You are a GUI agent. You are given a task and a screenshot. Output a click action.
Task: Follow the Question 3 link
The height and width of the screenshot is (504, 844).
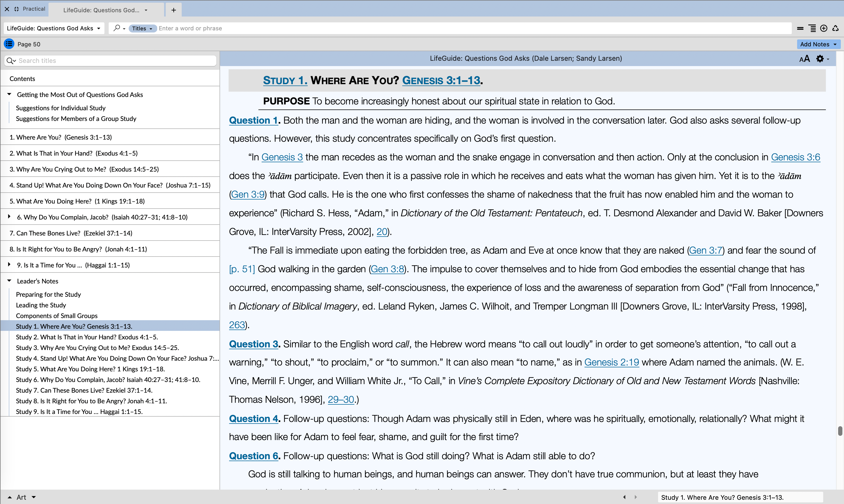[253, 344]
